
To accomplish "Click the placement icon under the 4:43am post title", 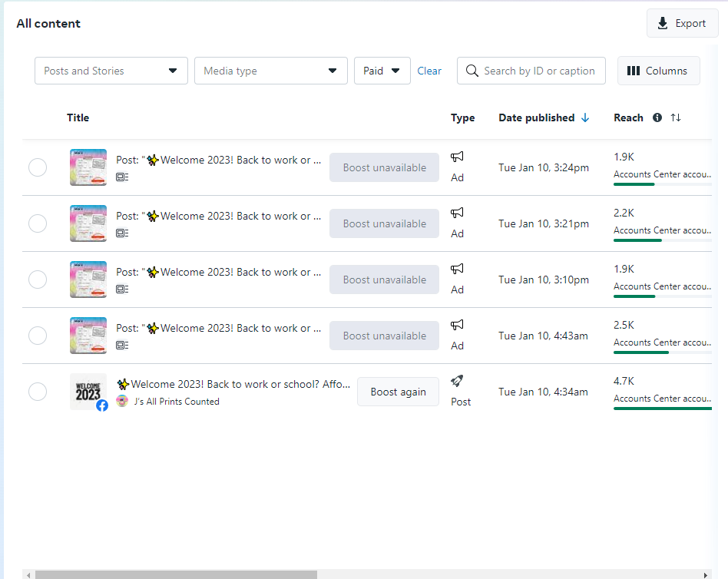I will pos(122,345).
